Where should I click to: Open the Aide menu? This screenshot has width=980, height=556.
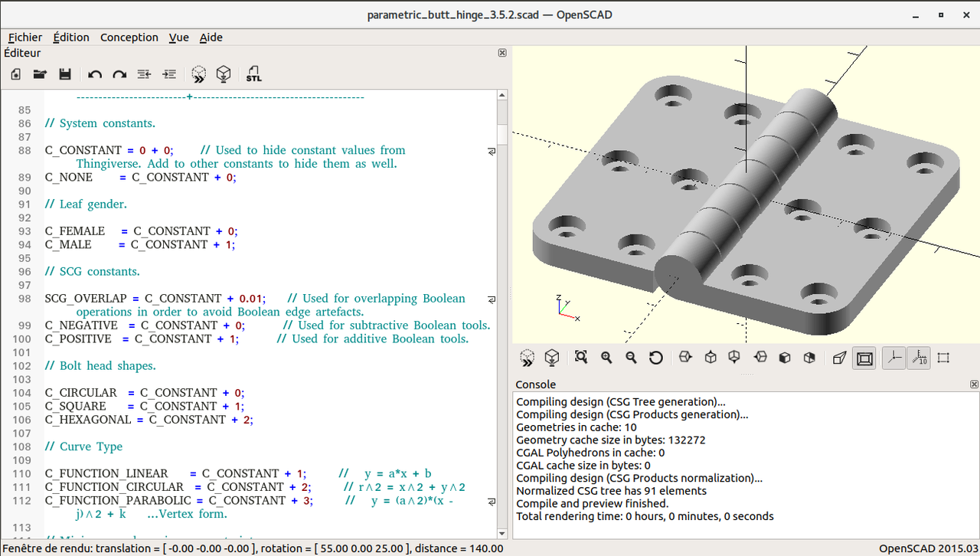point(211,37)
